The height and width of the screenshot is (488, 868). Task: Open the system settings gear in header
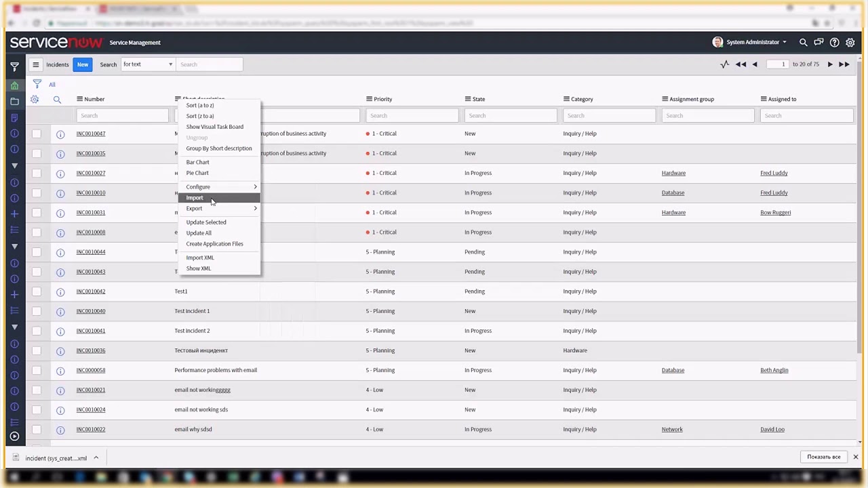(850, 42)
